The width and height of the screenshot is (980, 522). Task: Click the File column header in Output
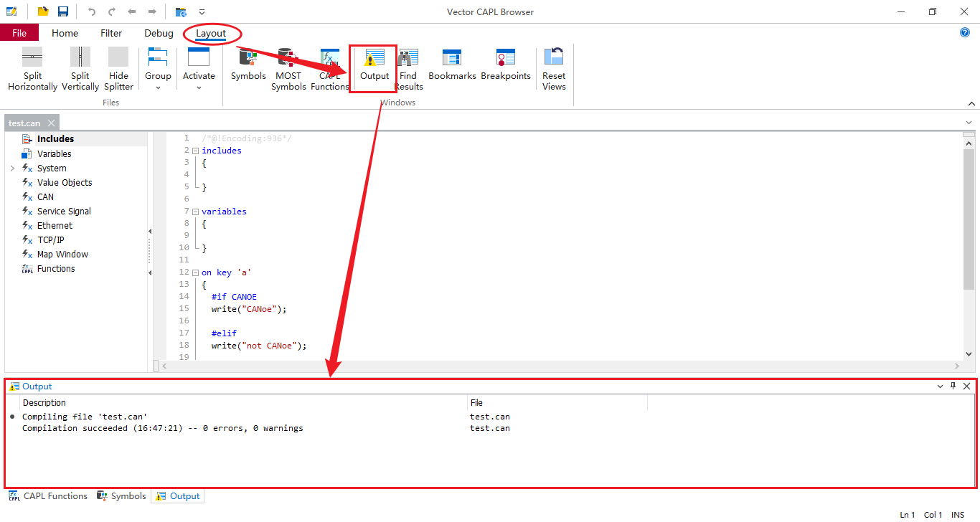click(557, 402)
